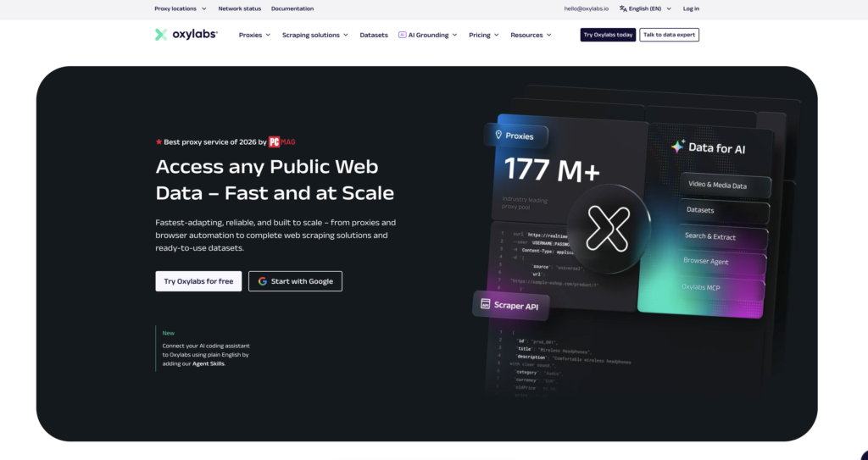Expand the Scraping solutions menu

[315, 35]
